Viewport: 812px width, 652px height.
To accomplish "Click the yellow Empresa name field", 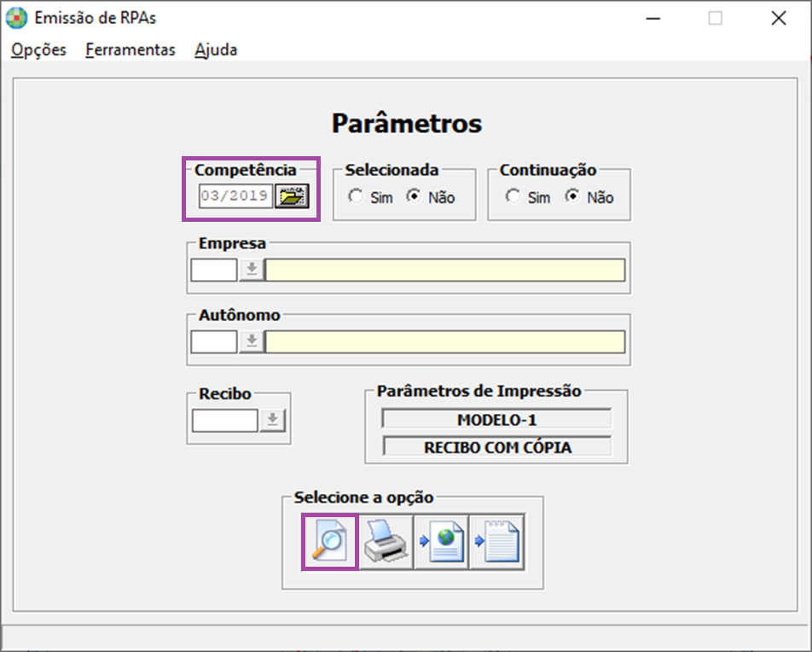I will click(445, 270).
